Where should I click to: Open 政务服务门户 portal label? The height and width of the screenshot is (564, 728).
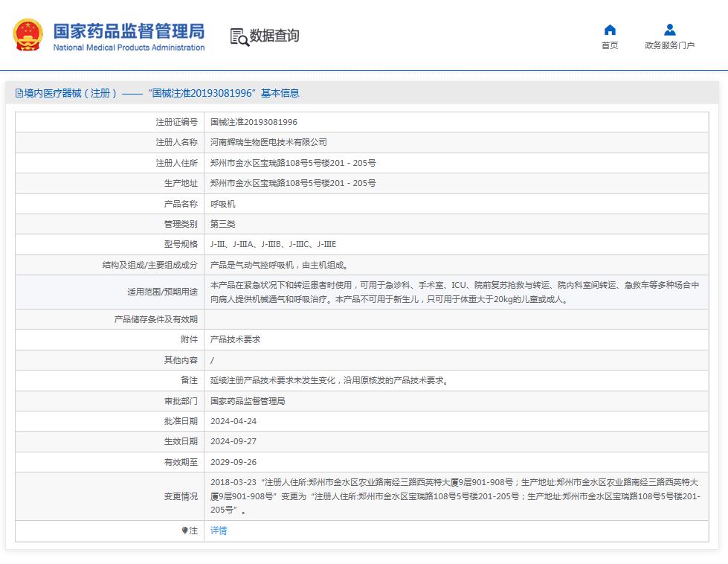[669, 46]
